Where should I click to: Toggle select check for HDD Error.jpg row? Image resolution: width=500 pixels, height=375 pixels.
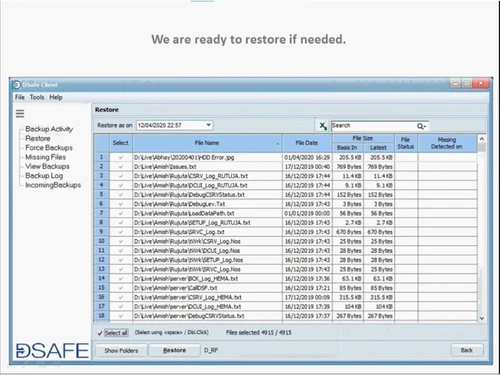121,157
